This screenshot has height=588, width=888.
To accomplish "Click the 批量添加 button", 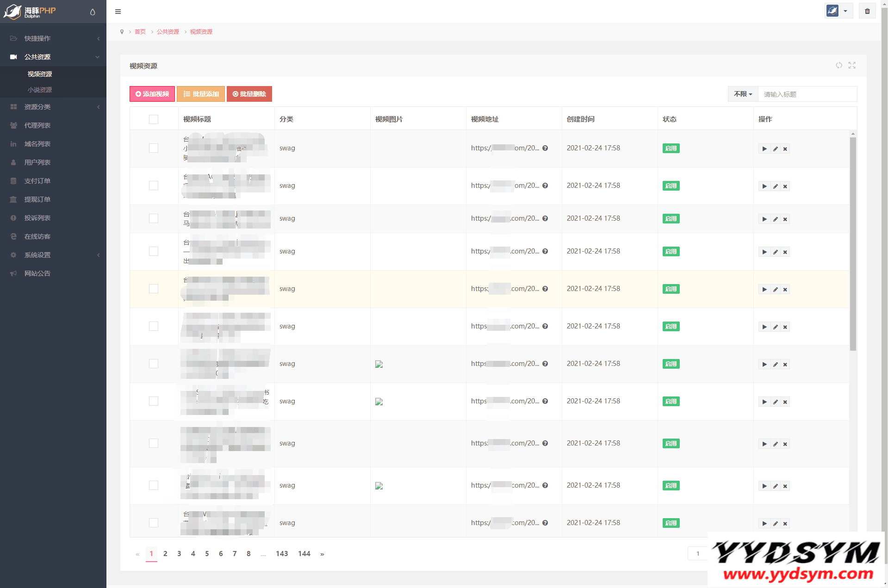I will tap(201, 94).
